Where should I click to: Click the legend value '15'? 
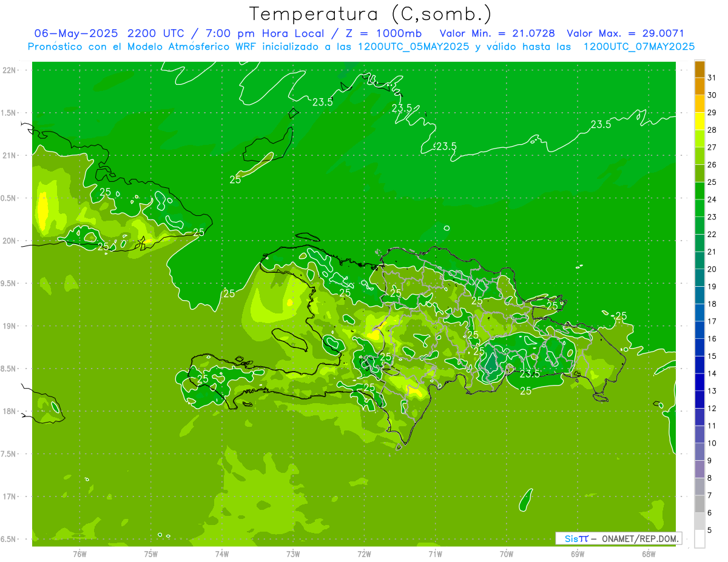(x=712, y=356)
